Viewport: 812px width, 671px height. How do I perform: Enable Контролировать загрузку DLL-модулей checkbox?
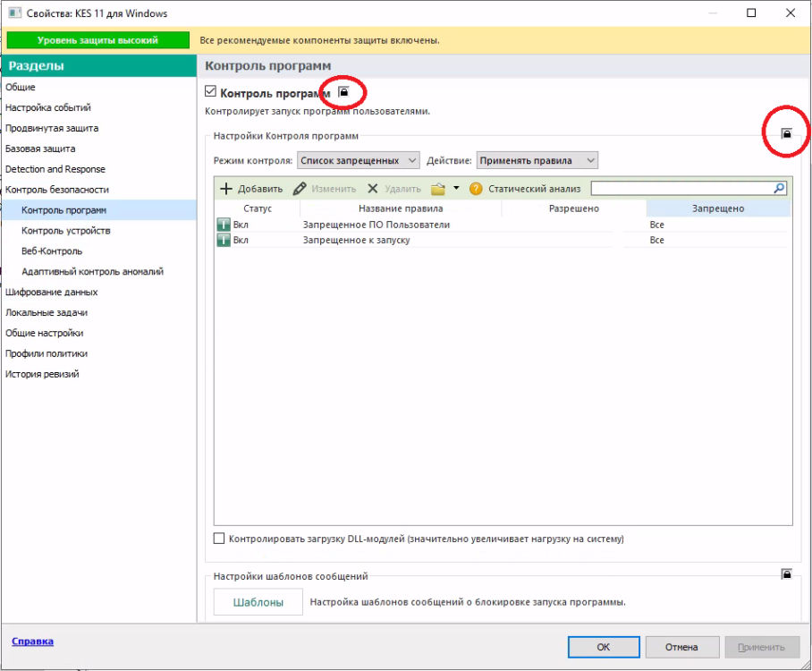pos(220,539)
